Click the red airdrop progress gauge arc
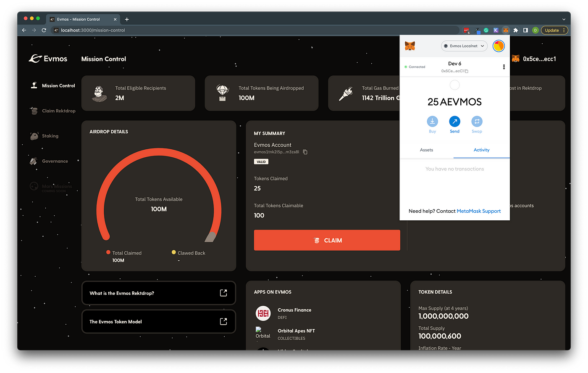 (159, 151)
